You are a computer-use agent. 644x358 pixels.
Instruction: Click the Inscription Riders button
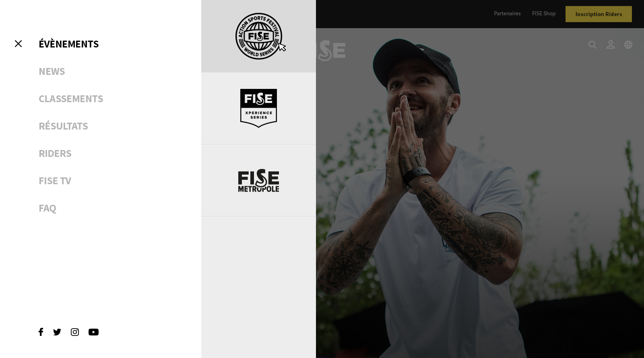point(599,14)
